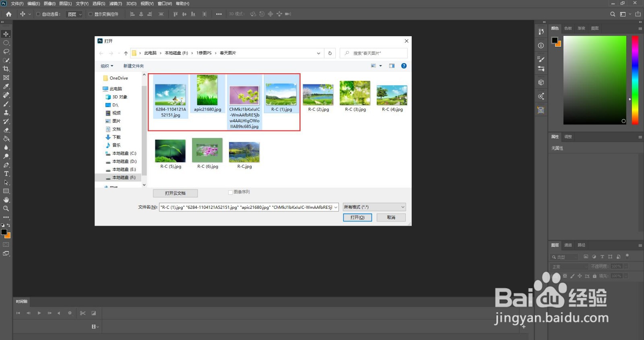Open the 所有格式 file type dropdown
This screenshot has width=644, height=340.
click(374, 207)
